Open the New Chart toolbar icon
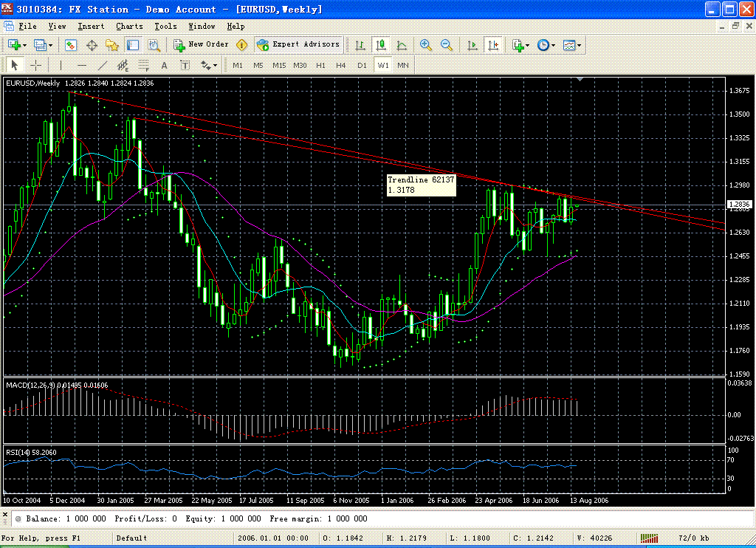 [14, 45]
